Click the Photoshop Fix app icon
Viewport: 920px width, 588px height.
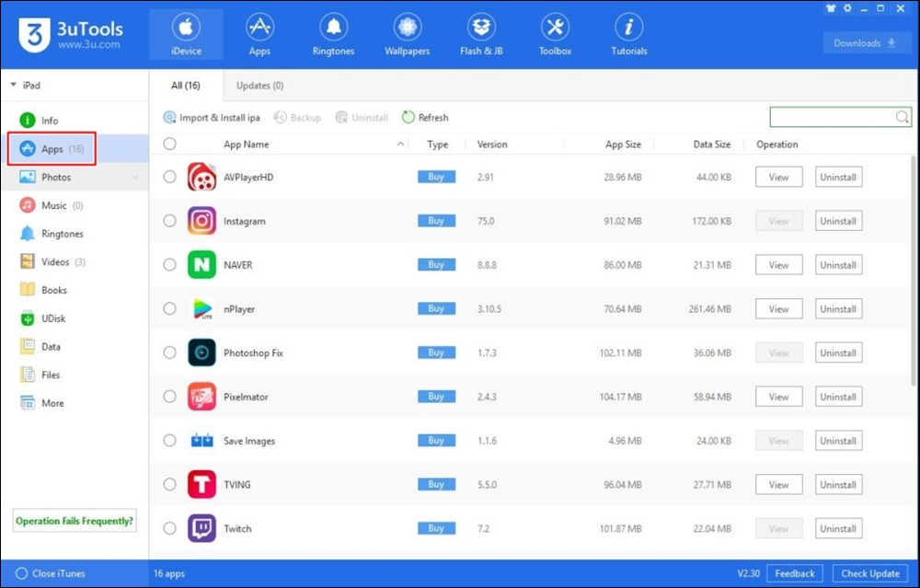pos(201,352)
